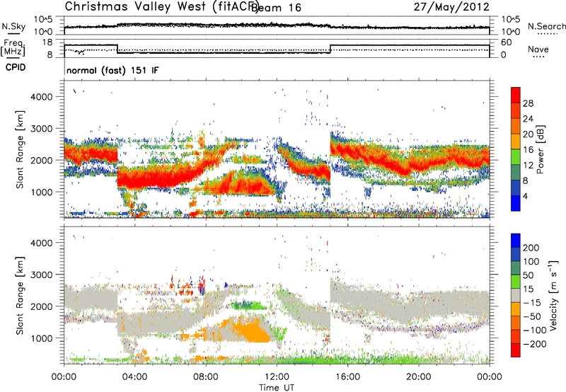Click the '4' tick on the Power colorbar
566x392 pixels.
(525, 196)
